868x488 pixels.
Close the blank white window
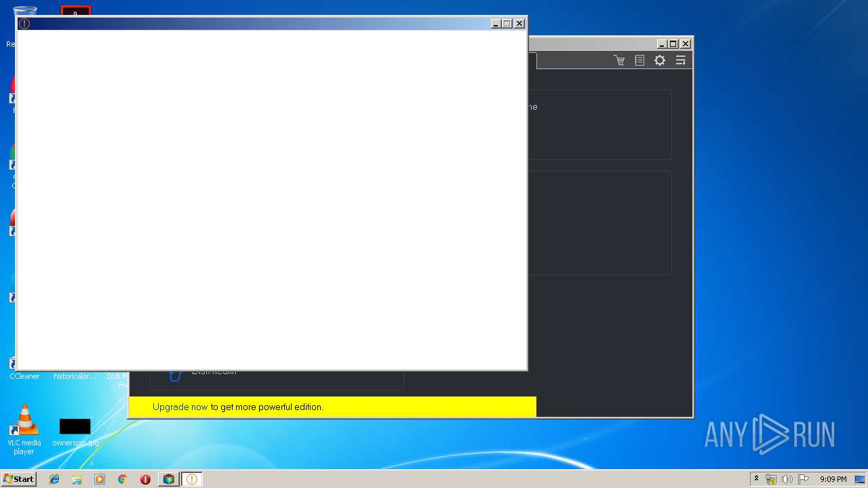519,24
